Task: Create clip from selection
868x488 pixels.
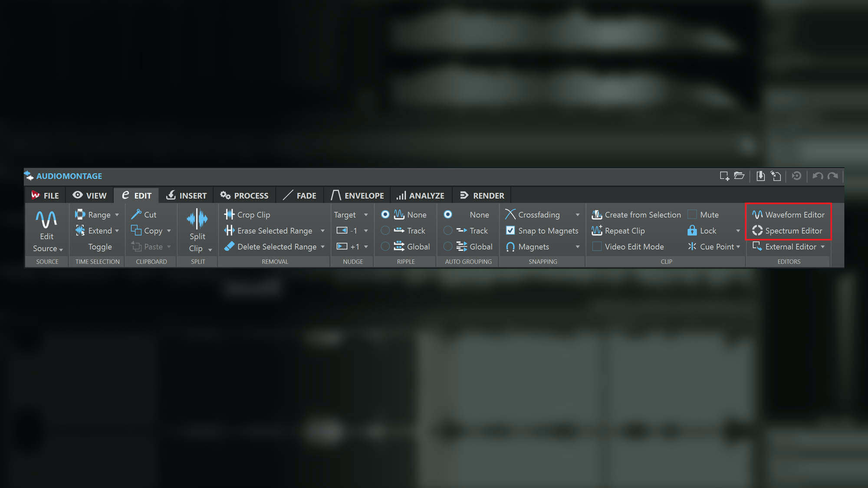Action: (x=636, y=214)
